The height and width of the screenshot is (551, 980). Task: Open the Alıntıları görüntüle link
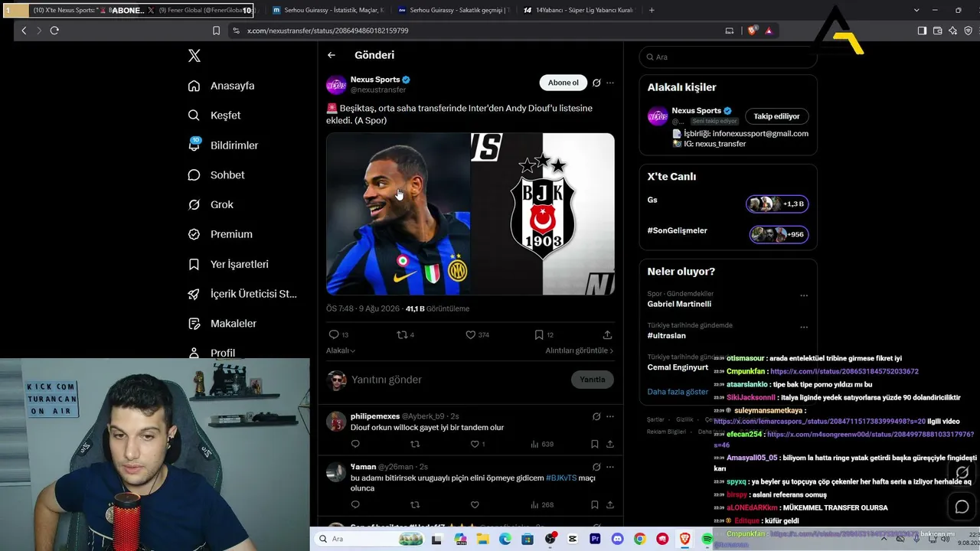point(580,350)
